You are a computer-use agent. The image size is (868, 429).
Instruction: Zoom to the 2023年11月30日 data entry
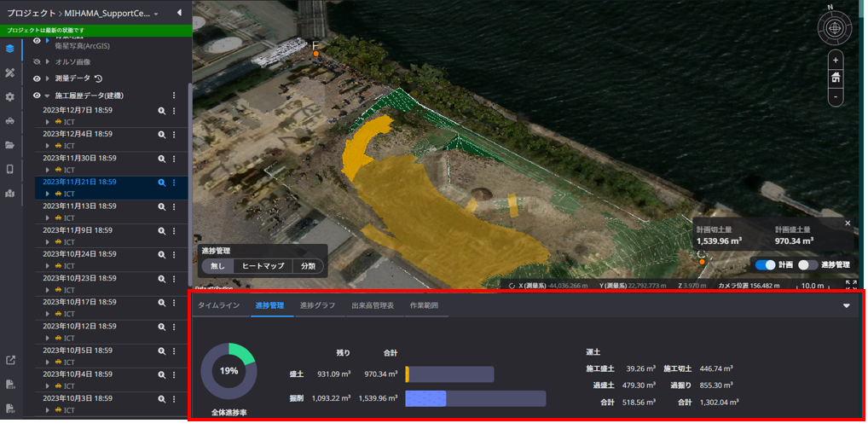162,159
